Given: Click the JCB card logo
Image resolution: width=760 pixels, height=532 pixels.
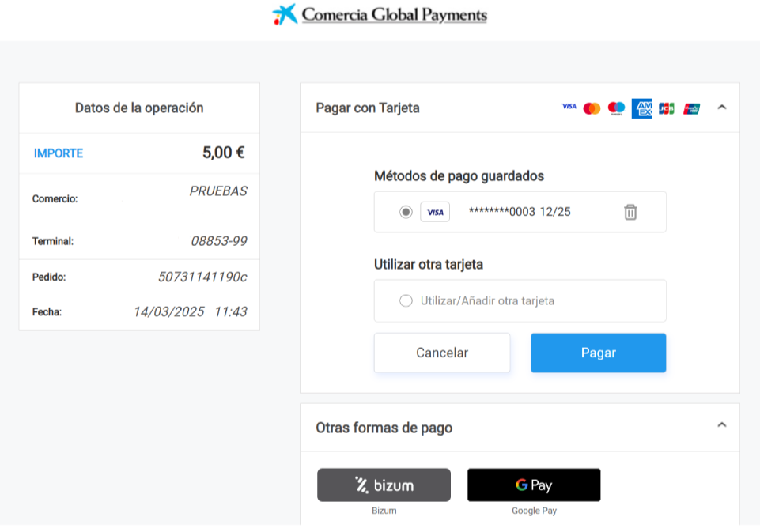Looking at the screenshot, I should (x=667, y=108).
